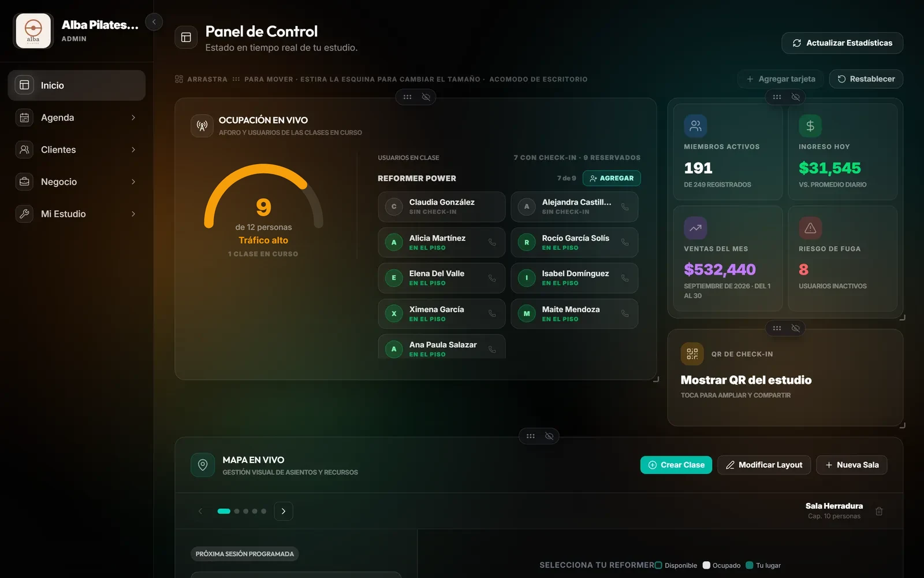Grab the stats cards drag handle

click(x=777, y=97)
